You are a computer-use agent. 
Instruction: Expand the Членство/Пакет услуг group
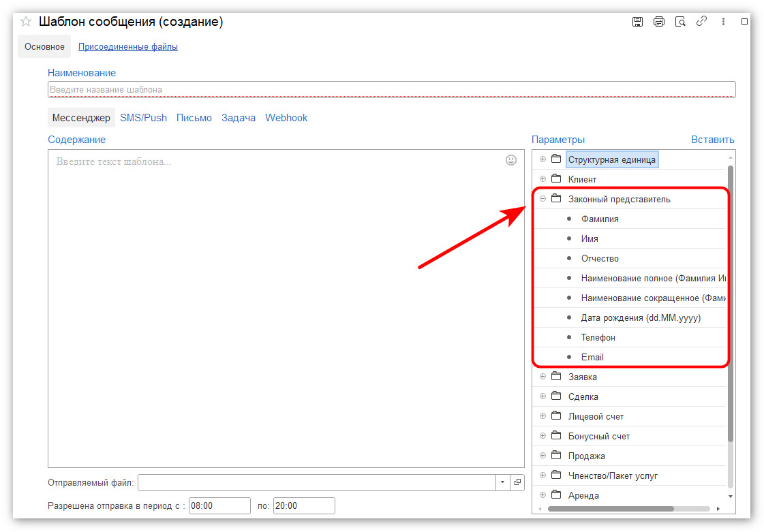click(x=543, y=475)
